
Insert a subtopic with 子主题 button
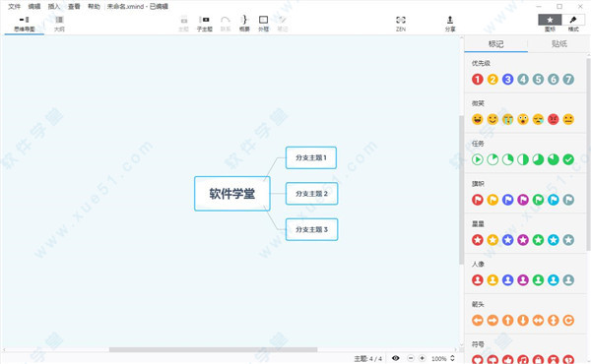[x=205, y=24]
